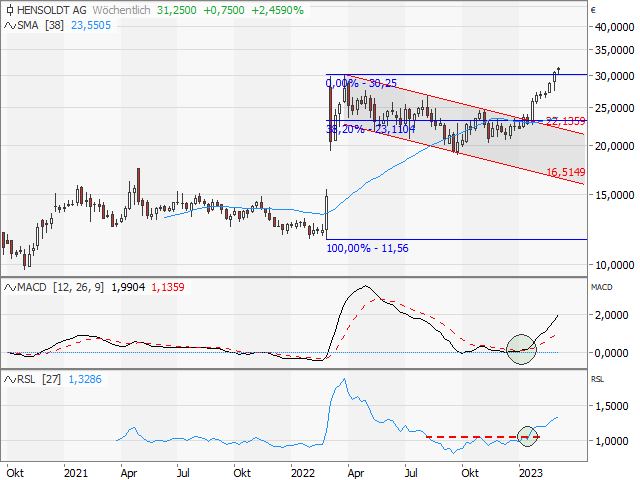
Task: Click the change value +0,7500
Action: point(224,10)
